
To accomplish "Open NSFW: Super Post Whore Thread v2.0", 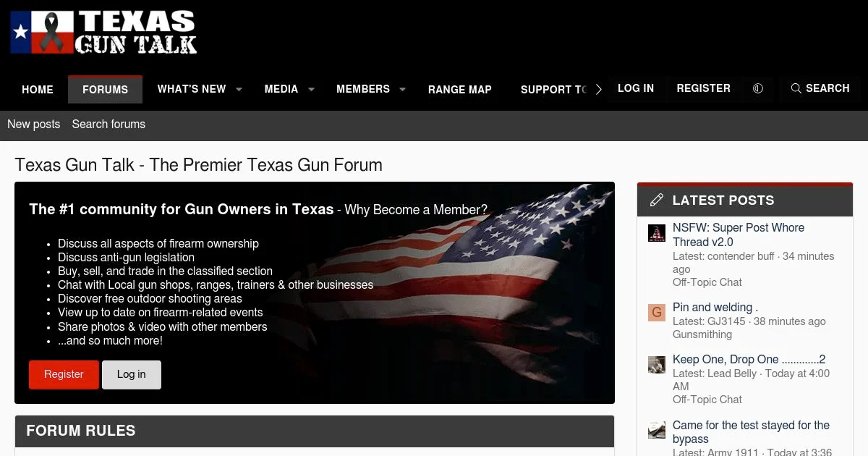I will point(739,235).
